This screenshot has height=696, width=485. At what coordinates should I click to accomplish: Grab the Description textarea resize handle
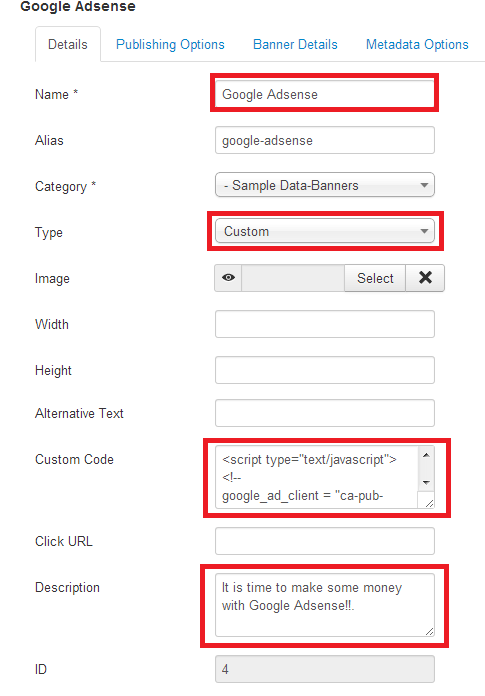tap(429, 631)
